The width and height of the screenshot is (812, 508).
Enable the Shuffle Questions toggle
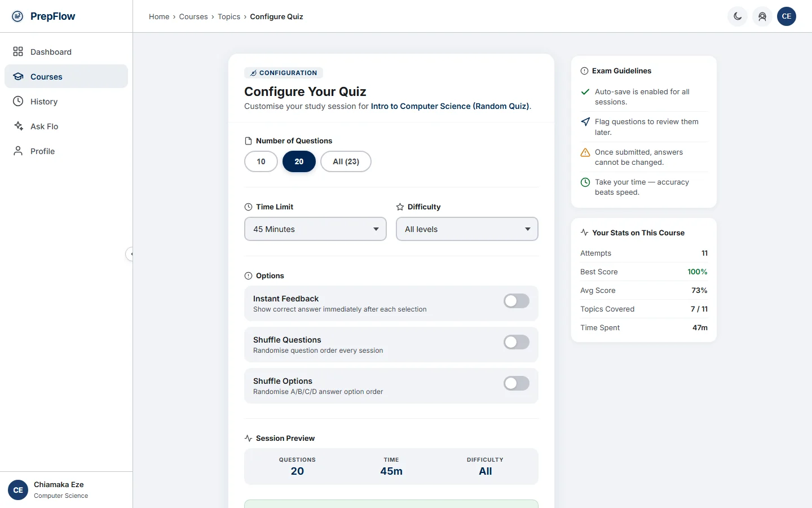click(517, 342)
